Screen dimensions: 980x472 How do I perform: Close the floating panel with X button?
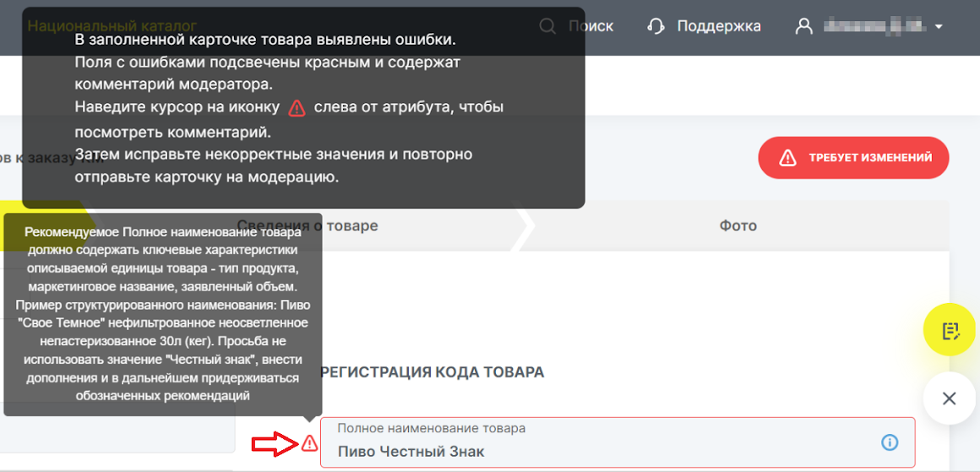pos(949,399)
